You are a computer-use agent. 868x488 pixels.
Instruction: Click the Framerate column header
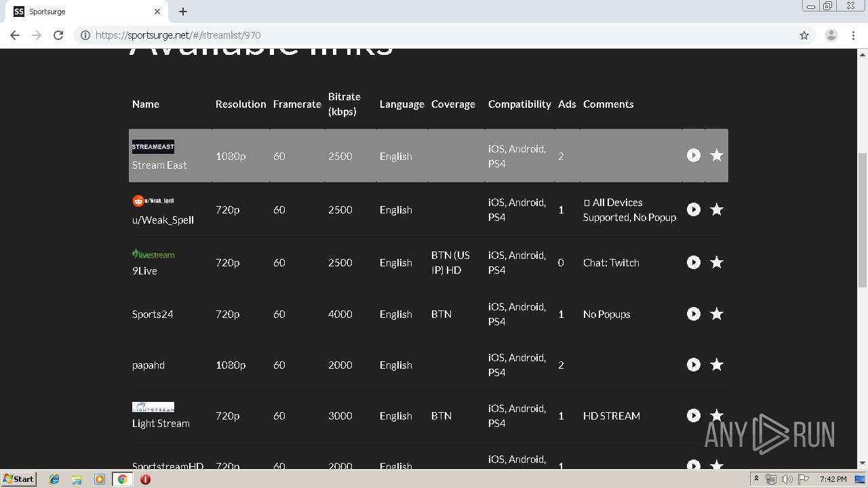pyautogui.click(x=297, y=104)
